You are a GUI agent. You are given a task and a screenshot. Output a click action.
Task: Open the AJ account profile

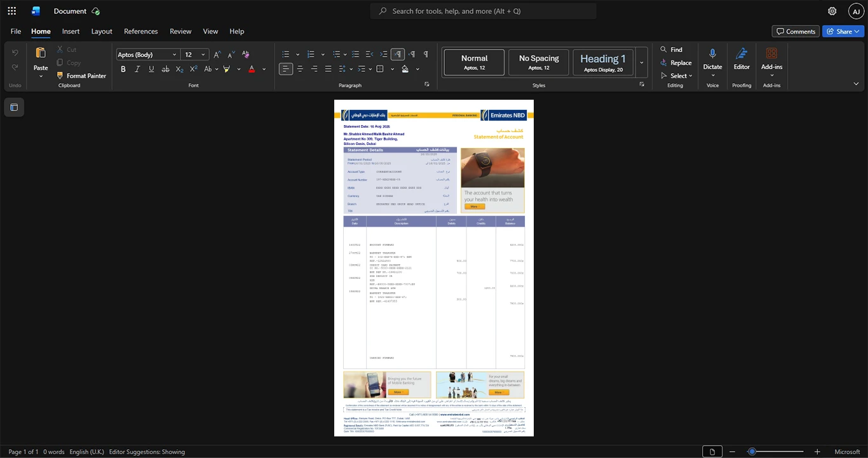pyautogui.click(x=857, y=11)
